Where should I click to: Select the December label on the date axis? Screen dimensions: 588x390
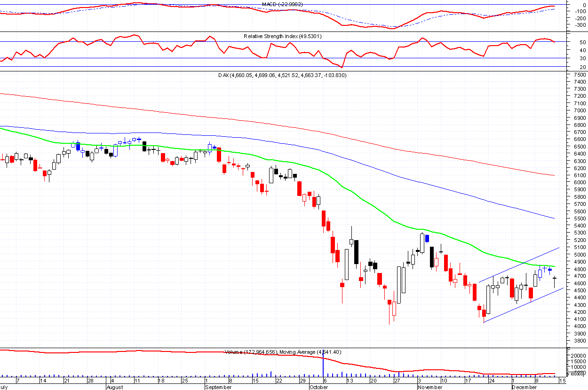pyautogui.click(x=524, y=387)
